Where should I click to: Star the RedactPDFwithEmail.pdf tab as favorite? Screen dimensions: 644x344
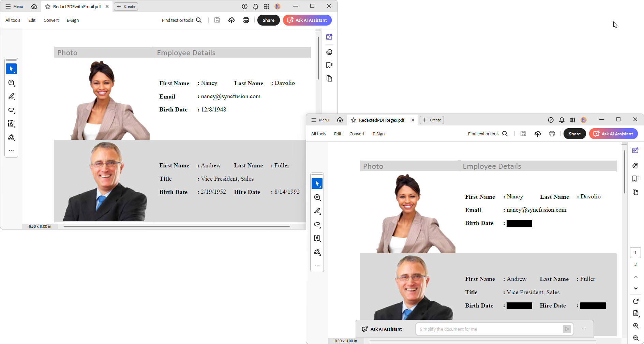pos(48,6)
